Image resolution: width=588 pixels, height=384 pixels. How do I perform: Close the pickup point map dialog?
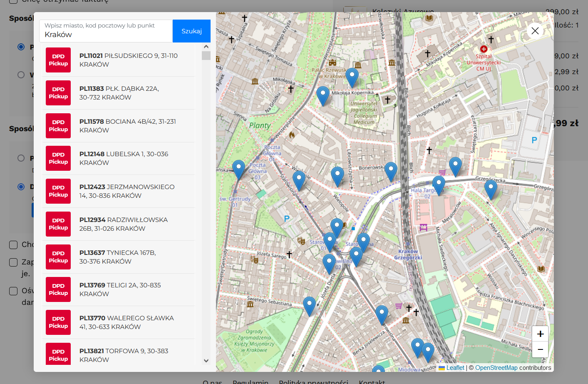coord(535,31)
